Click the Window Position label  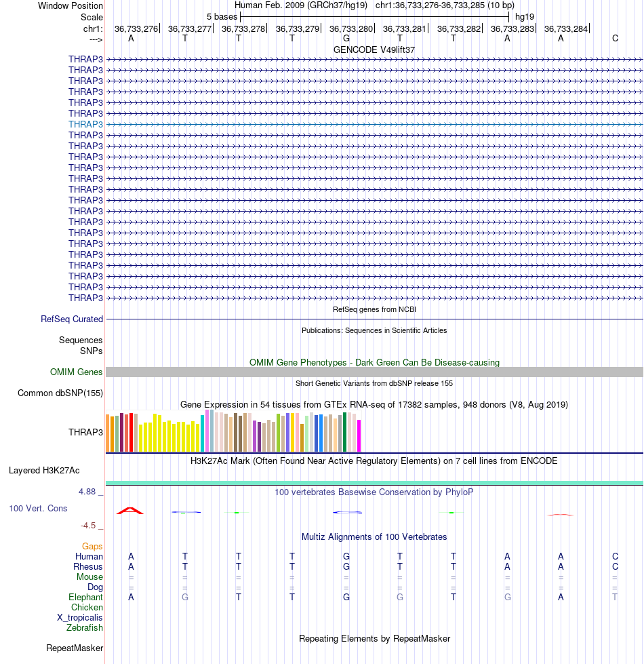[71, 6]
